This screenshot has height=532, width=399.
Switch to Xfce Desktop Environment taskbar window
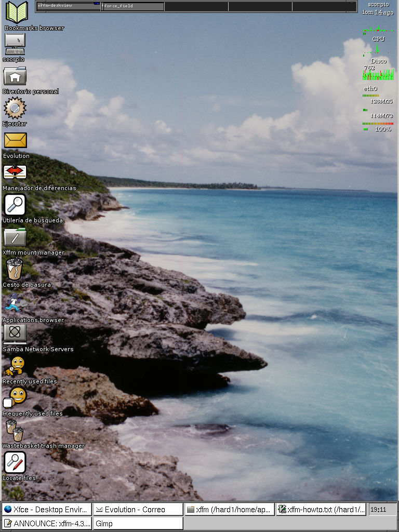click(47, 510)
